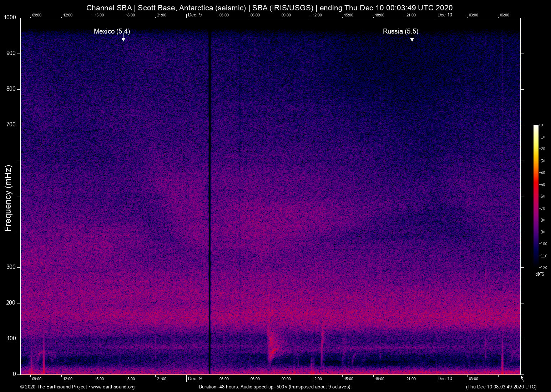551x392 pixels.
Task: Click the -50 value on color scale
Action: (542, 185)
